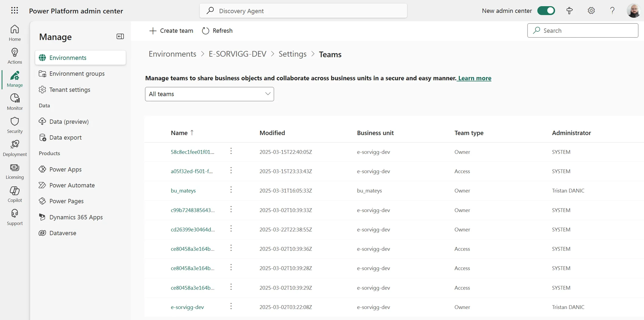Viewport: 644px width, 320px height.
Task: Sort by Administrator column header
Action: [x=571, y=133]
